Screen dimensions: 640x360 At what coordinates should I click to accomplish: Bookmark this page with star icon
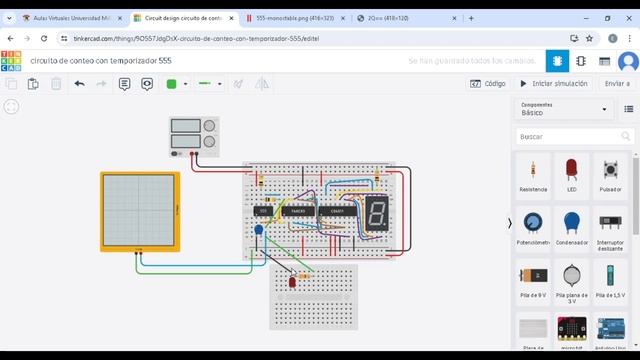click(x=589, y=38)
